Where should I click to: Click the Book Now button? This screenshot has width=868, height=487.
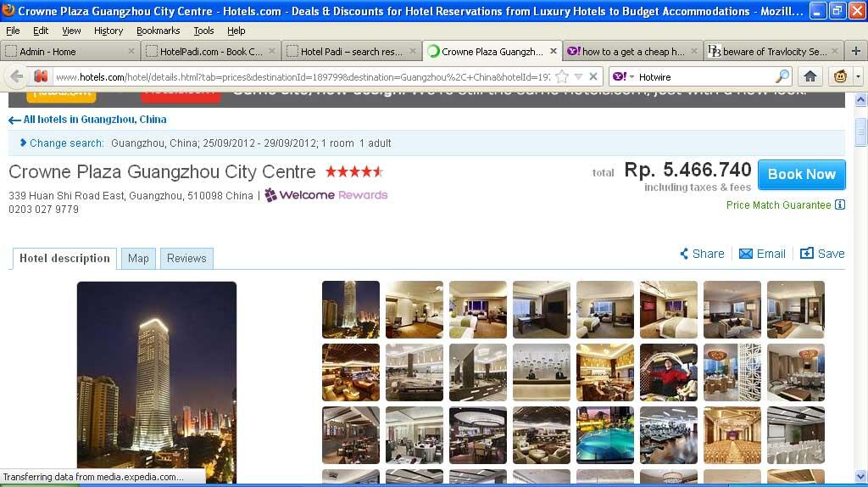pos(802,174)
